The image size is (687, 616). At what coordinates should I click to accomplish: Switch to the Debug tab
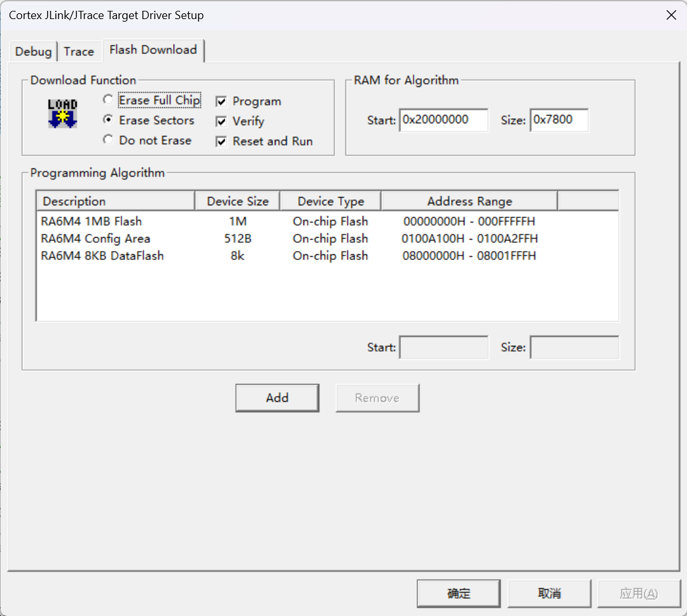pyautogui.click(x=33, y=51)
